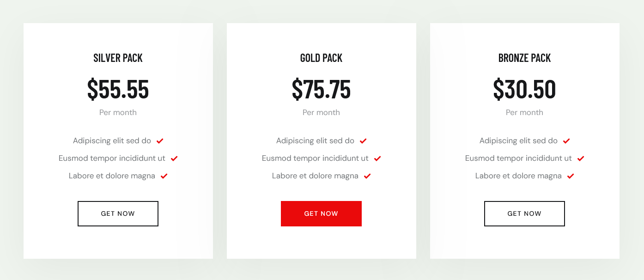Click Eusmod tempor incididunt ut text in Bronze Pack

[x=518, y=158]
